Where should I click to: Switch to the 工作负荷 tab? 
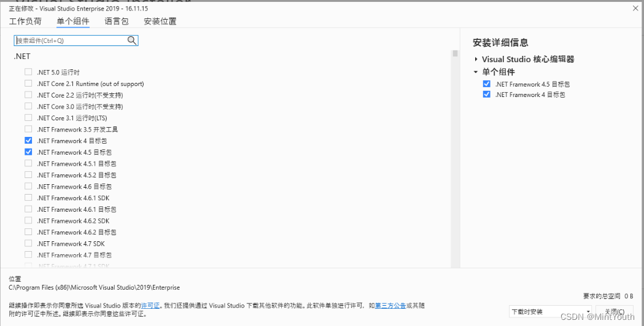pyautogui.click(x=25, y=21)
